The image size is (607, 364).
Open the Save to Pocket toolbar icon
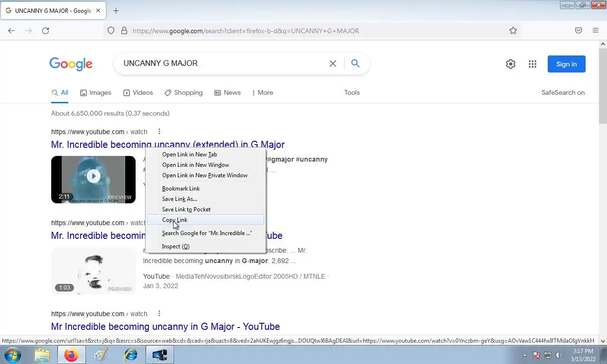point(579,30)
